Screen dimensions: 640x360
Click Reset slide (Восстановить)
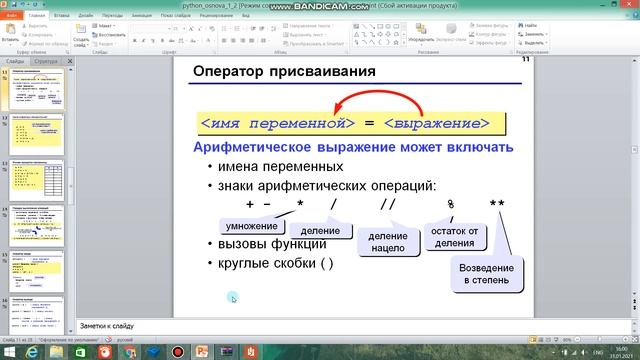(109, 35)
